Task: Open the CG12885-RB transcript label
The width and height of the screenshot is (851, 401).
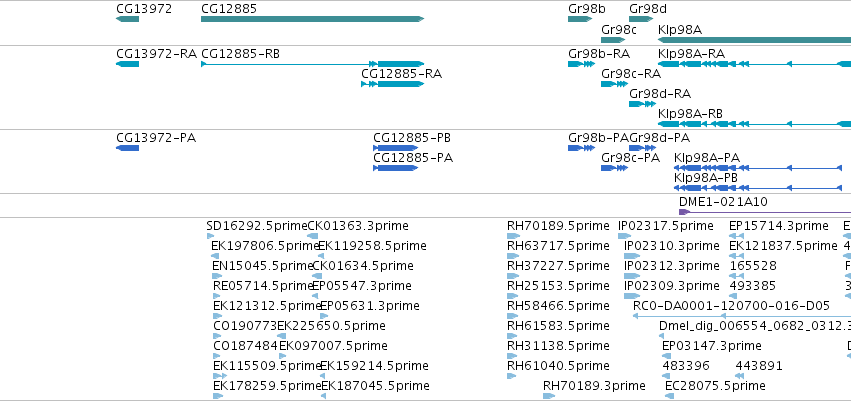Action: point(240,54)
